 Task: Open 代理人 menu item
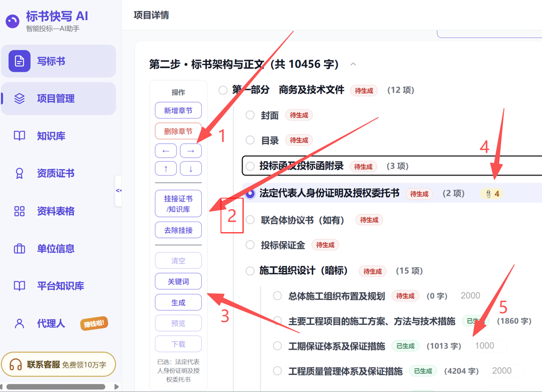[x=58, y=323]
